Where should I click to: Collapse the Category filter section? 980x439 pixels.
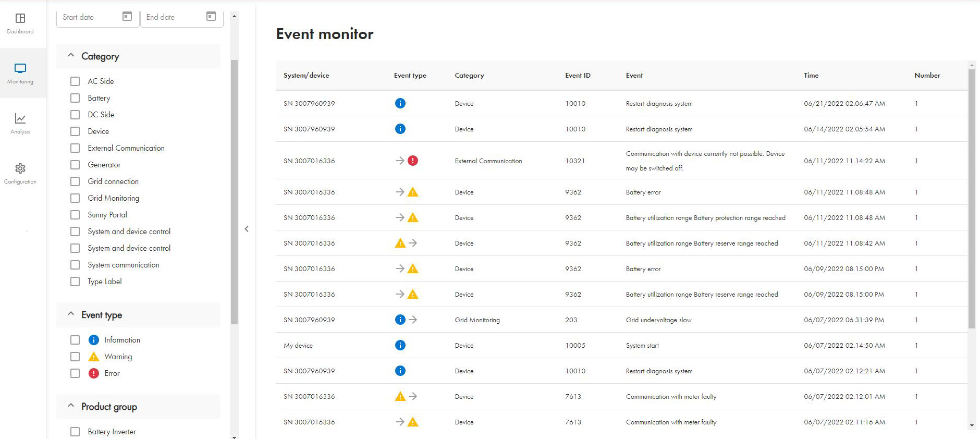(71, 56)
